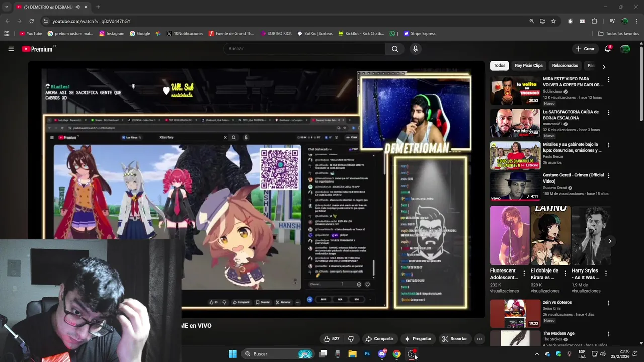Open the Stripe Express bookmark
644x362 pixels.
pos(419,34)
